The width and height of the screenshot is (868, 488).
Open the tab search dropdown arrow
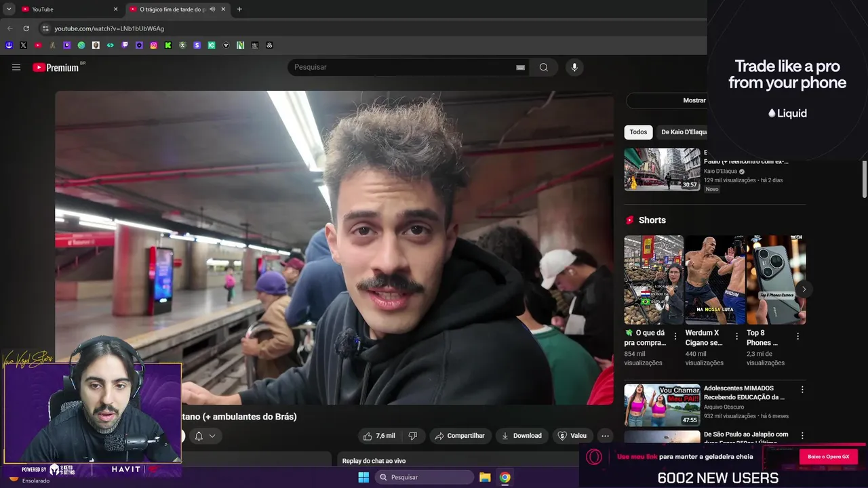tap(9, 9)
